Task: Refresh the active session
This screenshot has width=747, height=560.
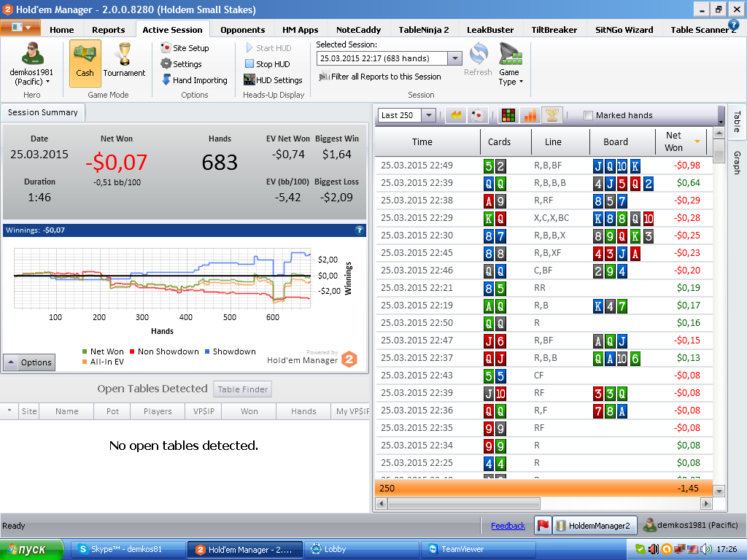Action: click(478, 60)
